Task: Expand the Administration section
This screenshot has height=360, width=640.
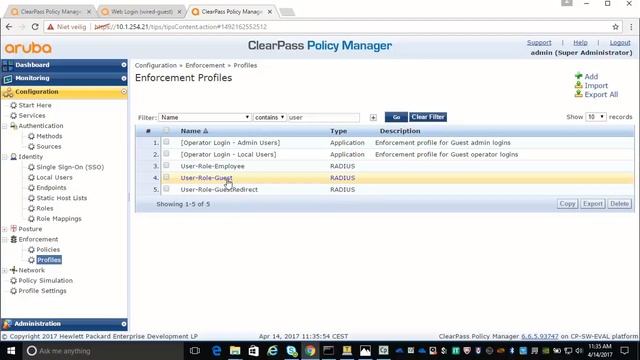Action: tap(124, 324)
